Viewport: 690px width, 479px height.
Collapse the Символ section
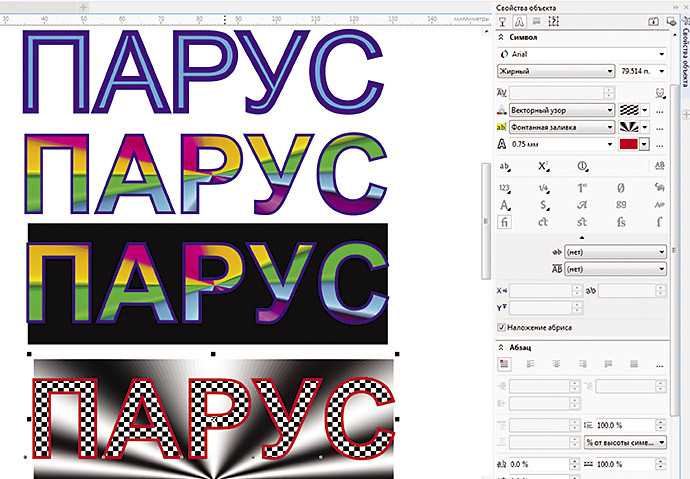tap(501, 37)
